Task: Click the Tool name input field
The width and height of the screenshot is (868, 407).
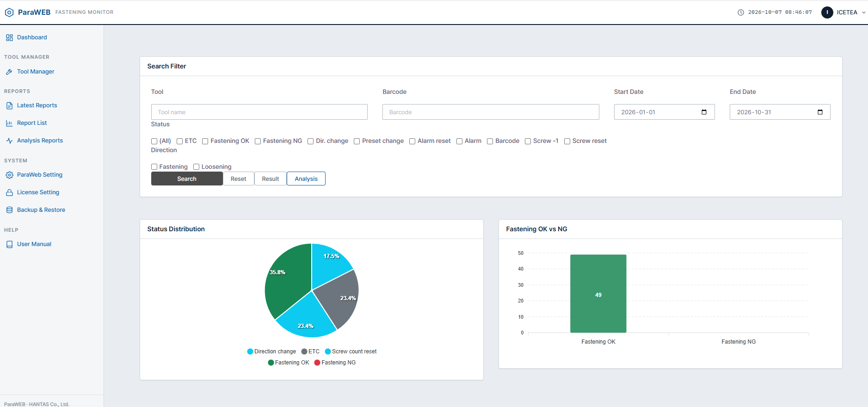Action: (259, 112)
